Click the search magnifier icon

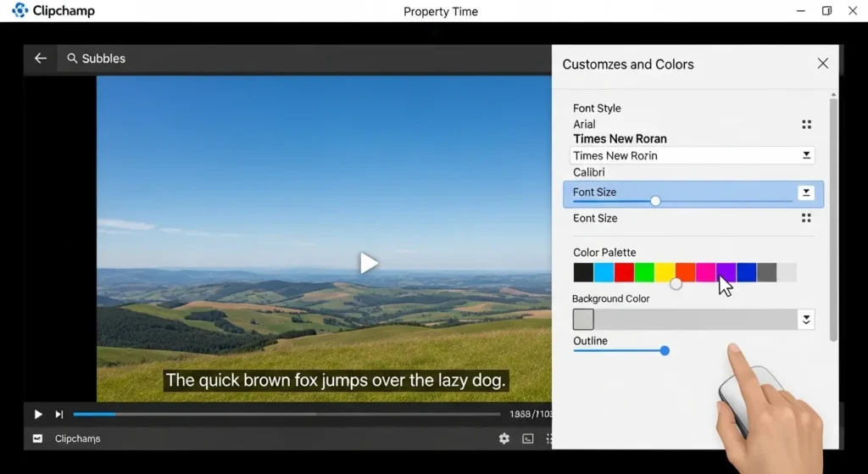click(72, 59)
